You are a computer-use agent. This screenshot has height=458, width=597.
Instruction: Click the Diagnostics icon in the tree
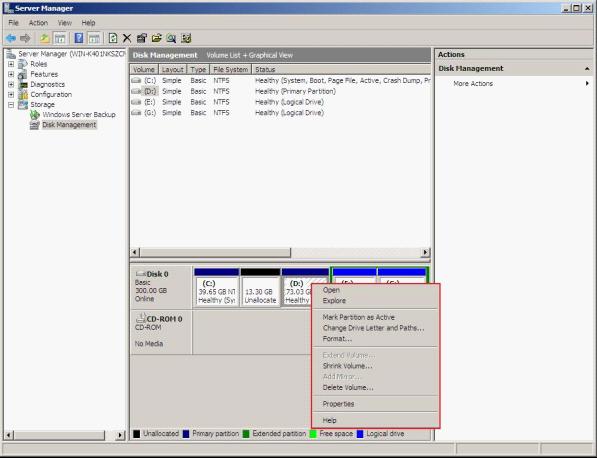point(23,85)
